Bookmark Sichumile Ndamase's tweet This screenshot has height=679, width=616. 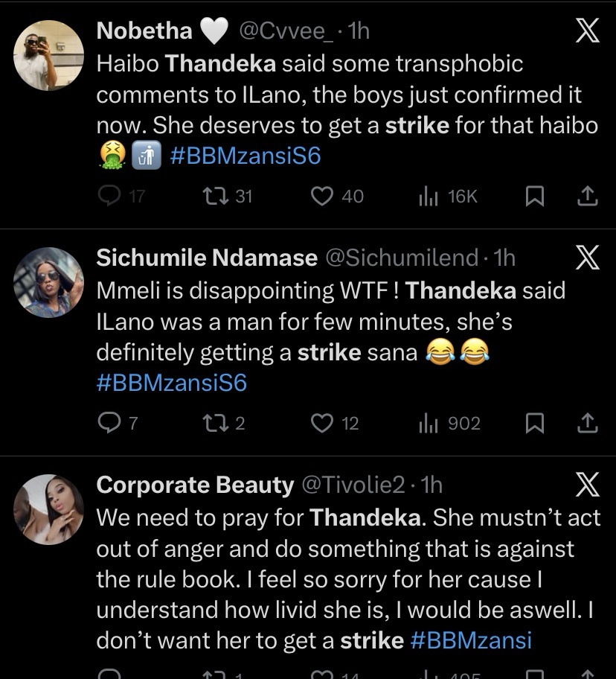coord(533,424)
